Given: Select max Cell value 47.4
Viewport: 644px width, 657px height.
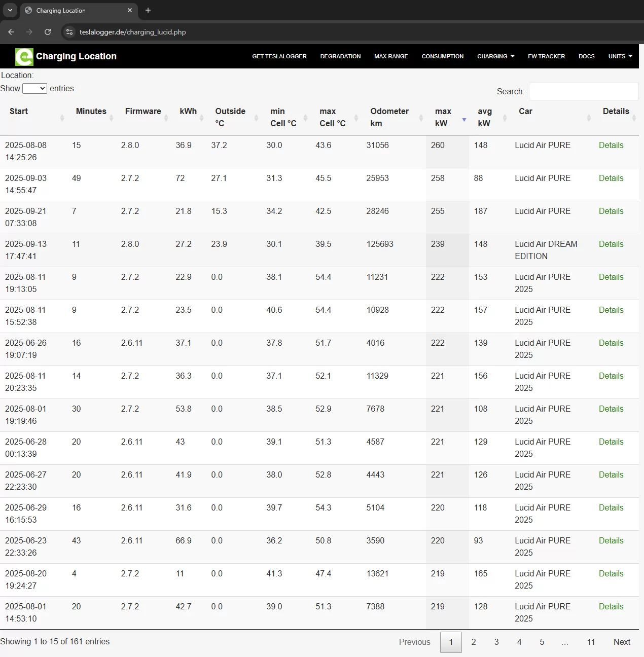Looking at the screenshot, I should (x=324, y=573).
